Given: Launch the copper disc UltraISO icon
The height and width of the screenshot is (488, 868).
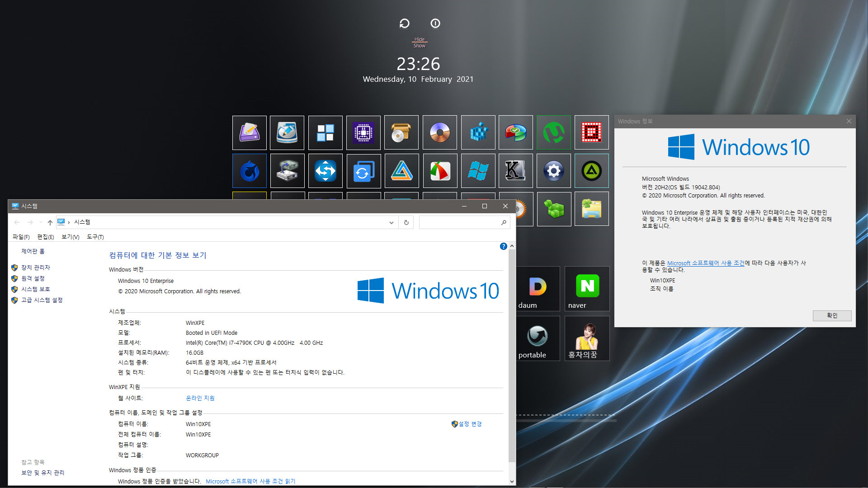Looking at the screenshot, I should [440, 133].
